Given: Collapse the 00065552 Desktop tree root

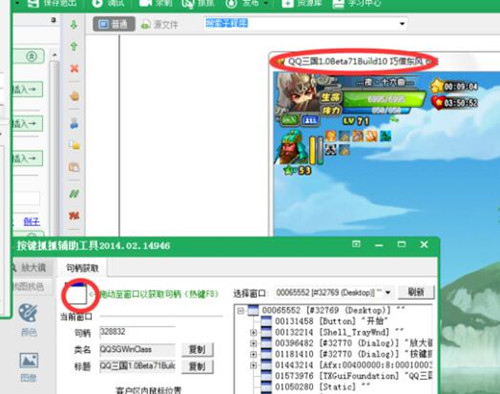Looking at the screenshot, I should click(241, 311).
